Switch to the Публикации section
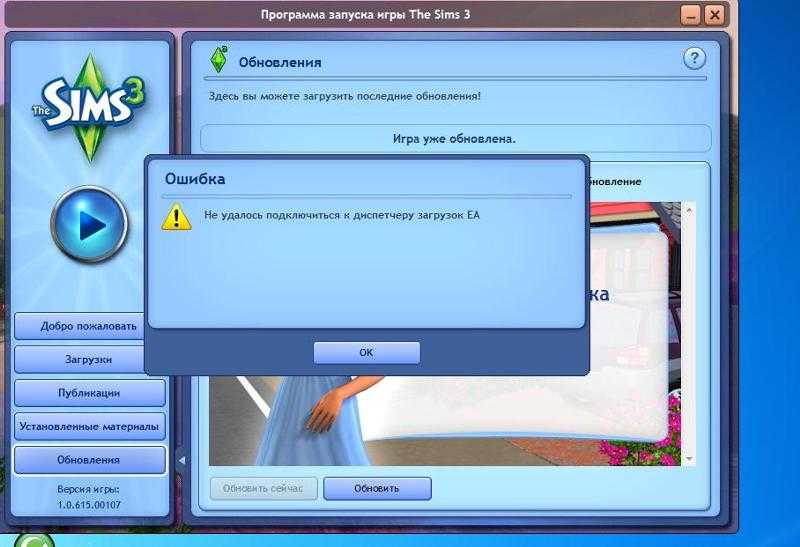The width and height of the screenshot is (800, 547). (x=90, y=393)
